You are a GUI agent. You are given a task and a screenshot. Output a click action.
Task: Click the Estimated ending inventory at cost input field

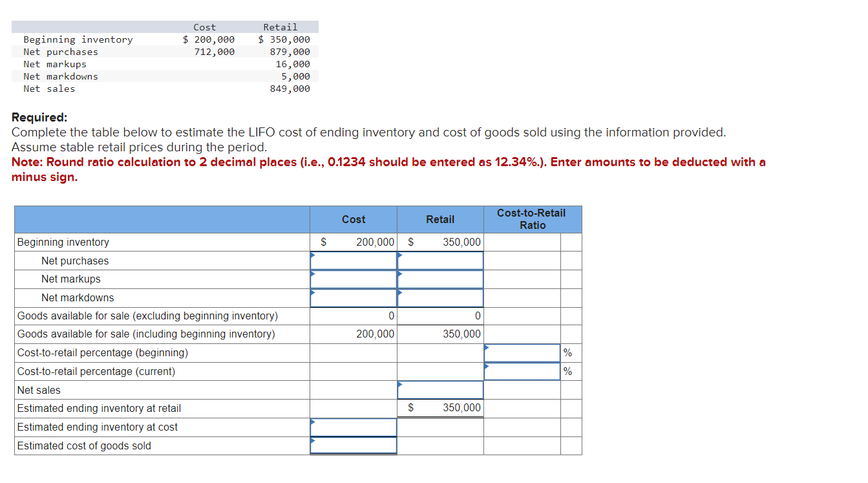point(353,427)
